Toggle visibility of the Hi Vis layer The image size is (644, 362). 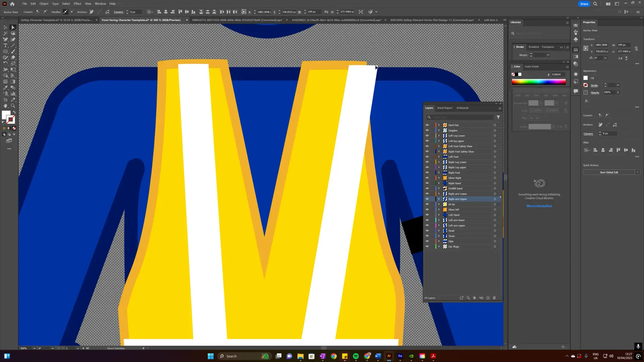427,204
